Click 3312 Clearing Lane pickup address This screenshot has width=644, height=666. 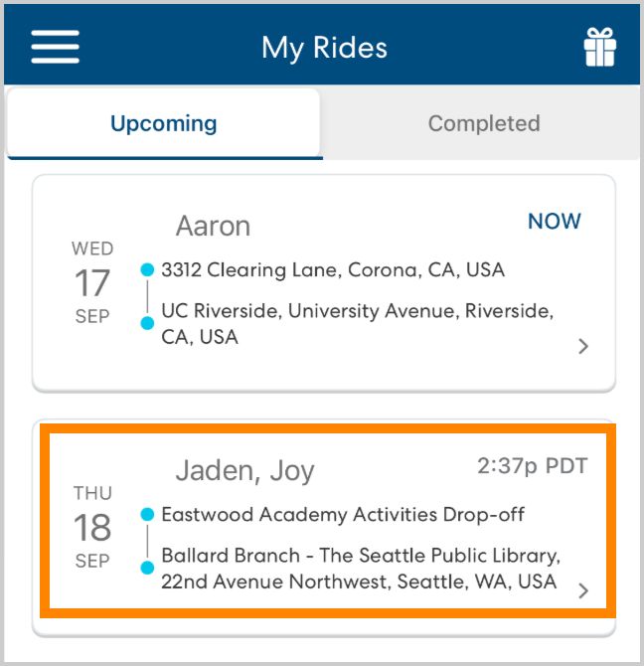(x=333, y=269)
